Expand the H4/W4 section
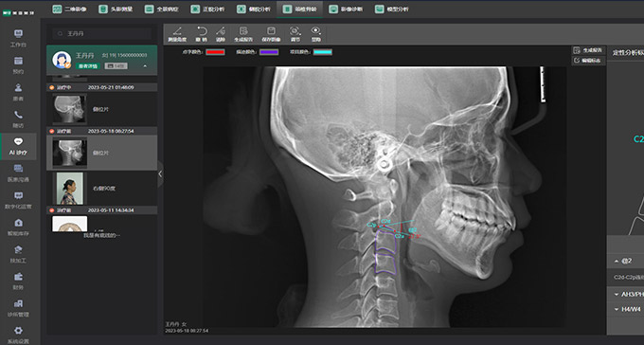Image resolution: width=644 pixels, height=345 pixels. point(617,309)
